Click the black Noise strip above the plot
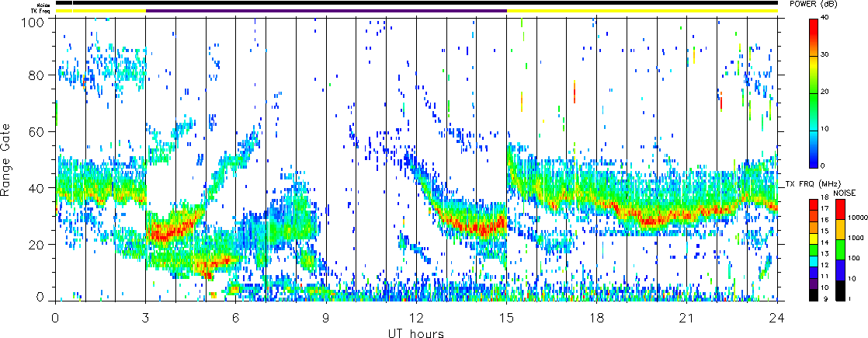This screenshot has width=868, height=338. click(416, 3)
